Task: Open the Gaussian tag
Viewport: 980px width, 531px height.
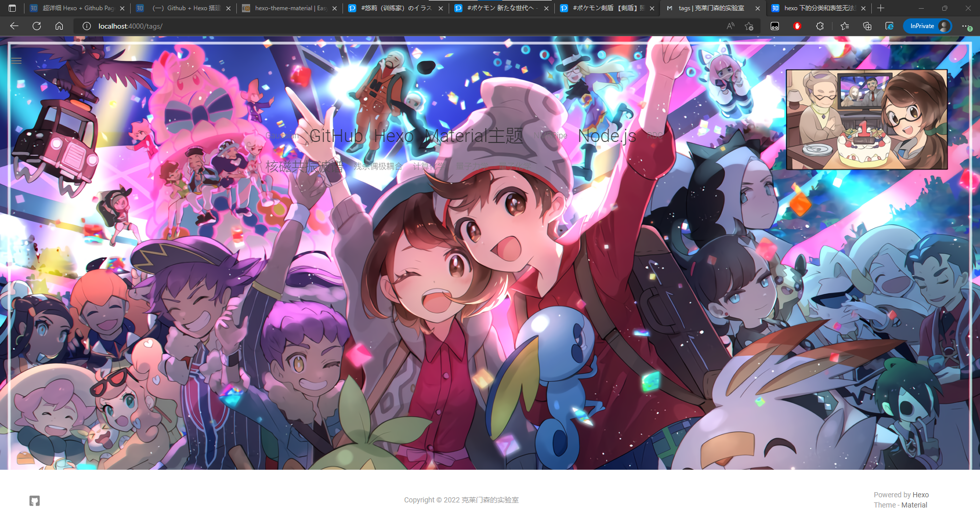Action: pyautogui.click(x=282, y=136)
